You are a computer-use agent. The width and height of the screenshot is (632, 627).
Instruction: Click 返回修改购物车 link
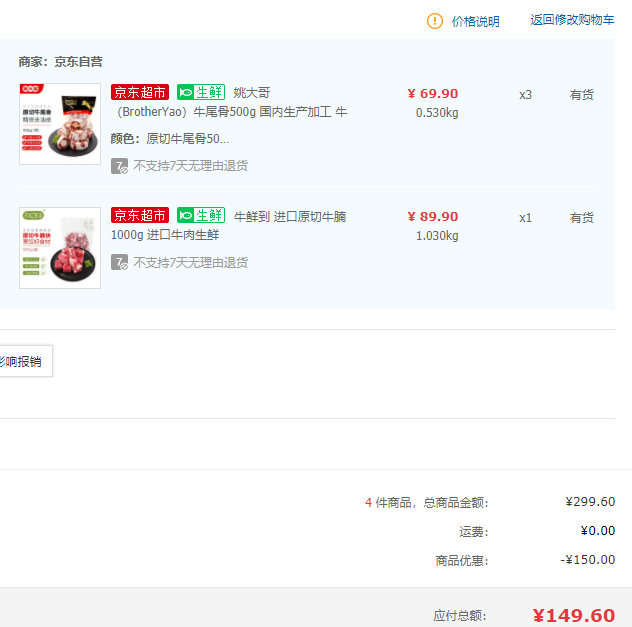572,20
